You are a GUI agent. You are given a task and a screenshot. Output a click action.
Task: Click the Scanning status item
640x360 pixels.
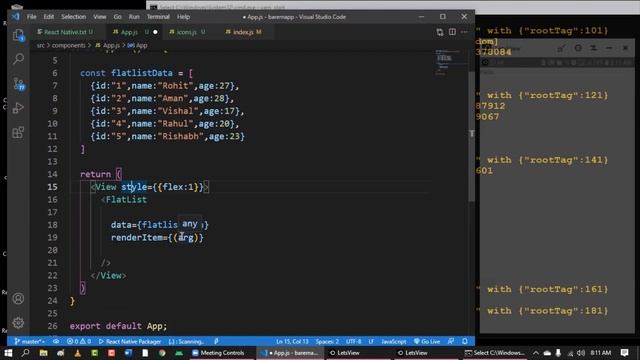186,341
